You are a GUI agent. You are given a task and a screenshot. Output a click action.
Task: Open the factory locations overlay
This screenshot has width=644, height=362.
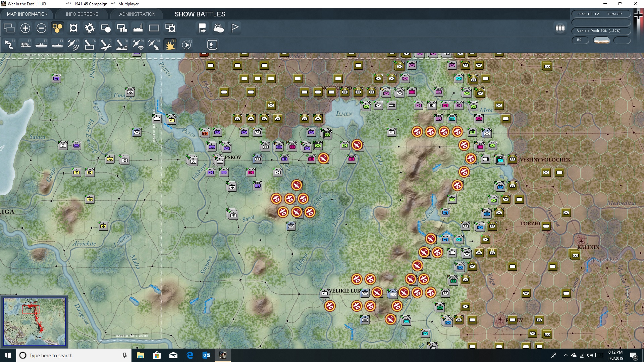(x=138, y=28)
